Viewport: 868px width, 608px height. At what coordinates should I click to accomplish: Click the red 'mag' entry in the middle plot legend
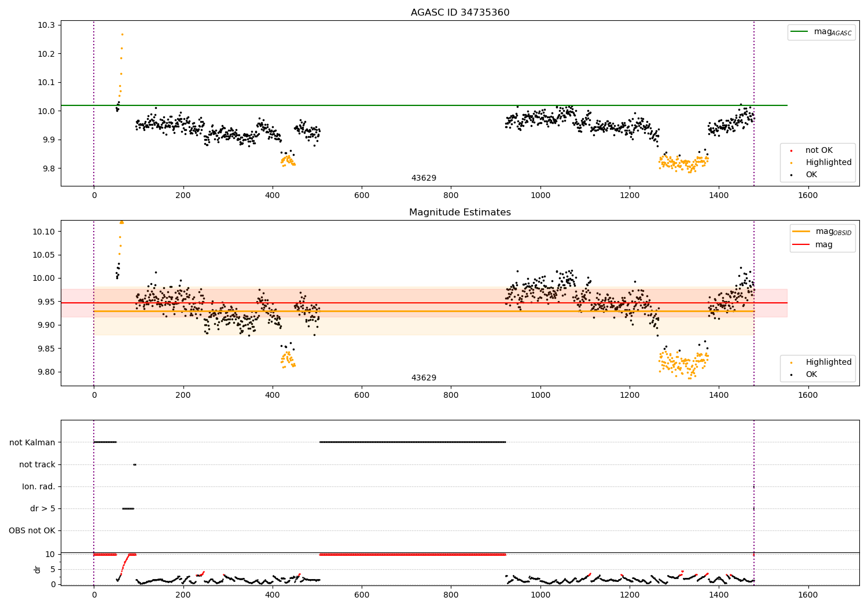(x=812, y=244)
